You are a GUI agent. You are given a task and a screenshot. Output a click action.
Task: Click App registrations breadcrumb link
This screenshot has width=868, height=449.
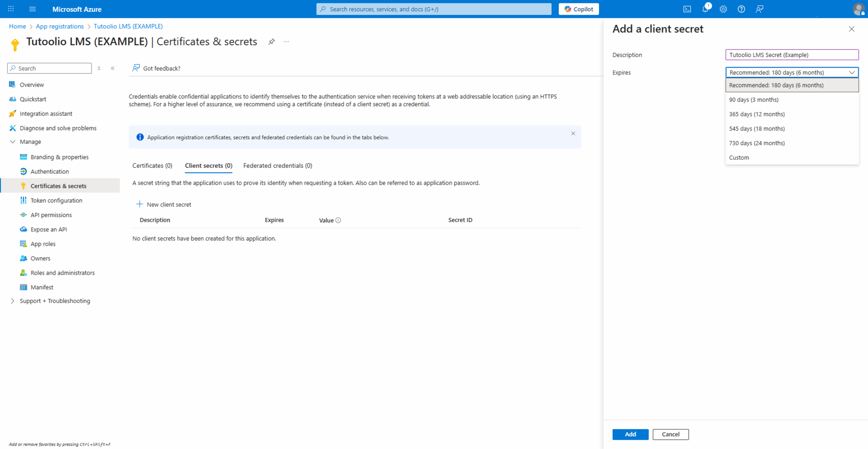click(60, 26)
